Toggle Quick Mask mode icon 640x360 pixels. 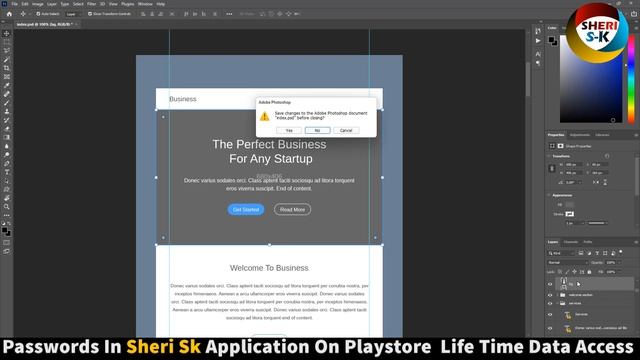(x=7, y=242)
